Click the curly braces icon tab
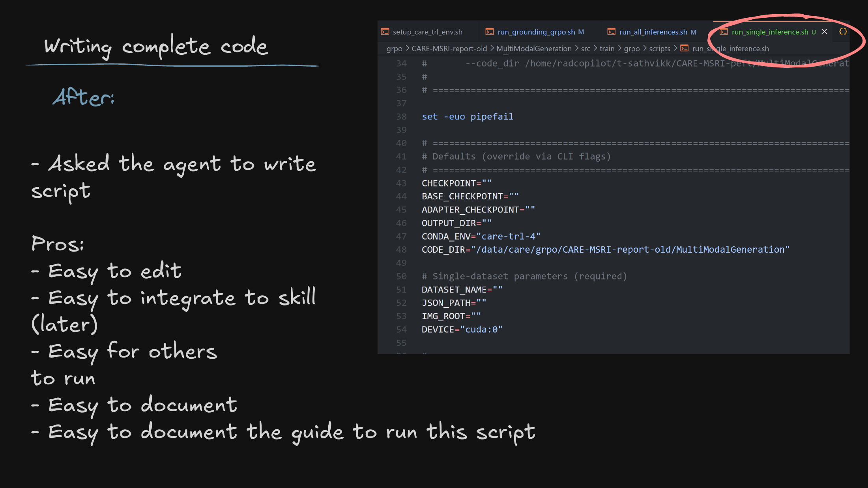 843,32
